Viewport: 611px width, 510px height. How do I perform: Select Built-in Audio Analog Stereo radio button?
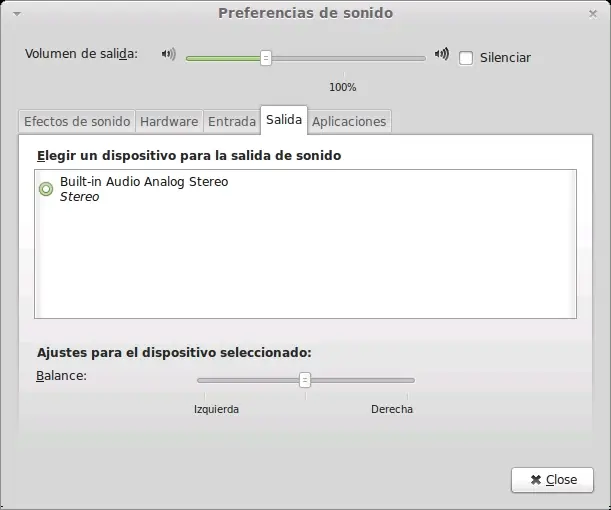46,189
